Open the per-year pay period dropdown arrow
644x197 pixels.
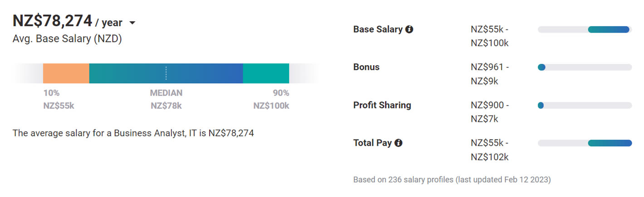(132, 23)
